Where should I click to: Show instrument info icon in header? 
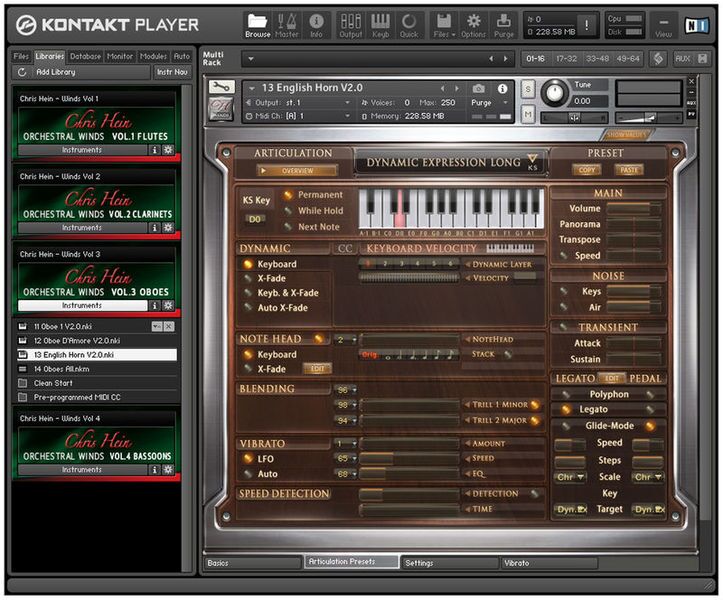503,88
